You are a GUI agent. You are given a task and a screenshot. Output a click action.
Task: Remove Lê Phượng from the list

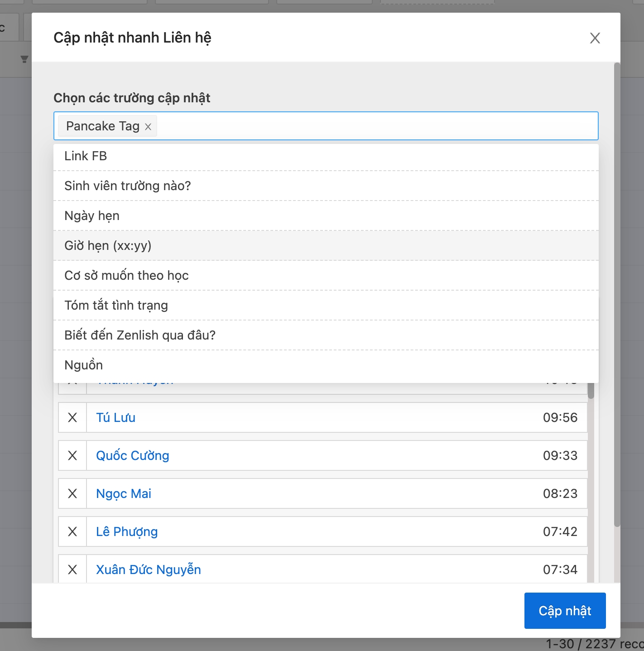coord(72,531)
